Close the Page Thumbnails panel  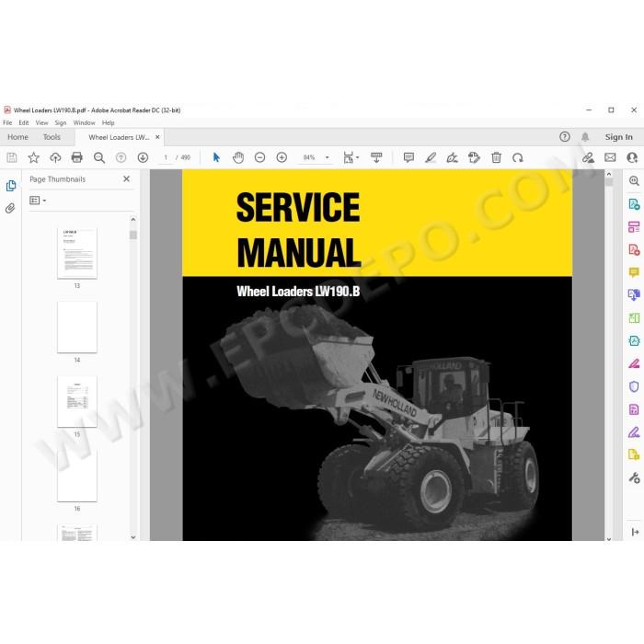point(127,178)
